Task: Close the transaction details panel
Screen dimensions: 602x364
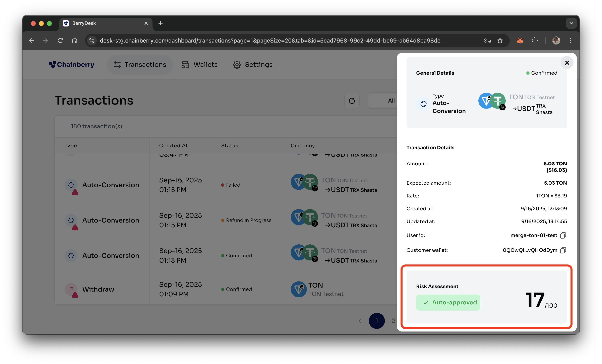Action: click(x=567, y=63)
